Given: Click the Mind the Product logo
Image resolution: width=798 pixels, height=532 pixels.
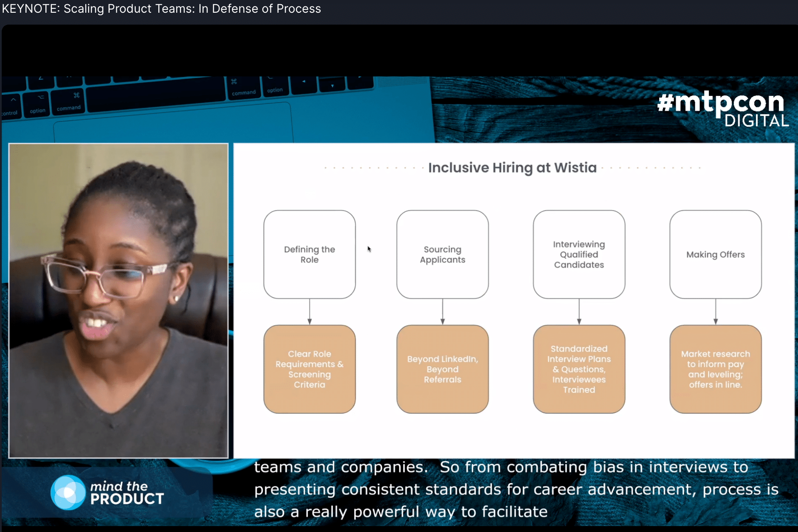Looking at the screenshot, I should tap(107, 493).
